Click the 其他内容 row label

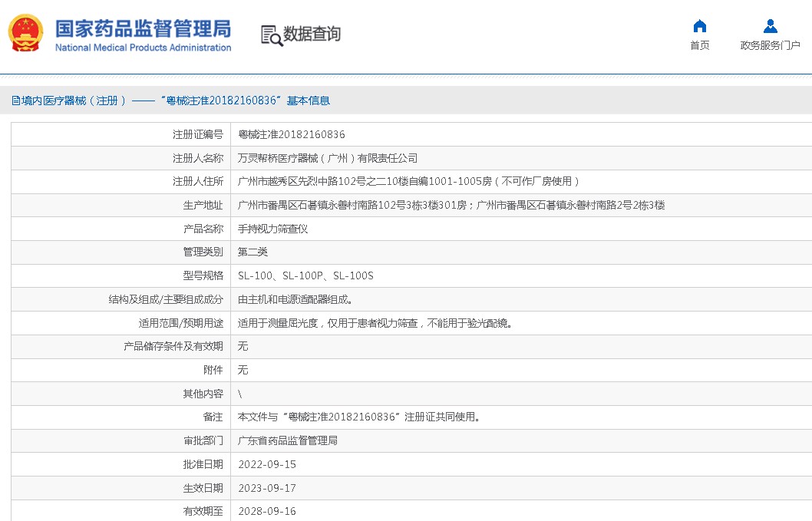point(203,394)
